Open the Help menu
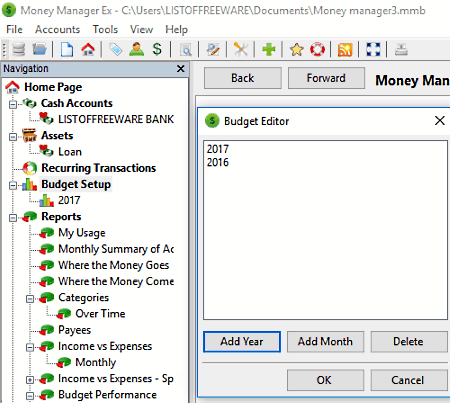Image resolution: width=450 pixels, height=403 pixels. [x=176, y=29]
